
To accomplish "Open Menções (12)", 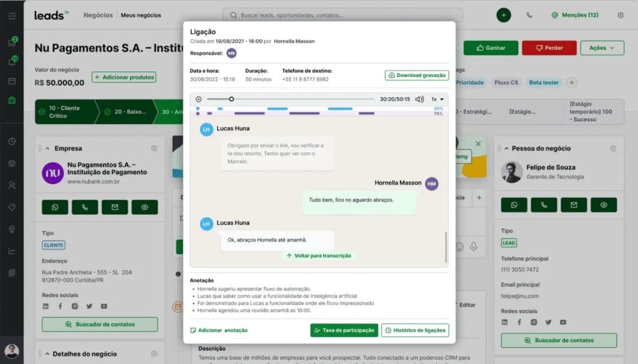I will [575, 15].
